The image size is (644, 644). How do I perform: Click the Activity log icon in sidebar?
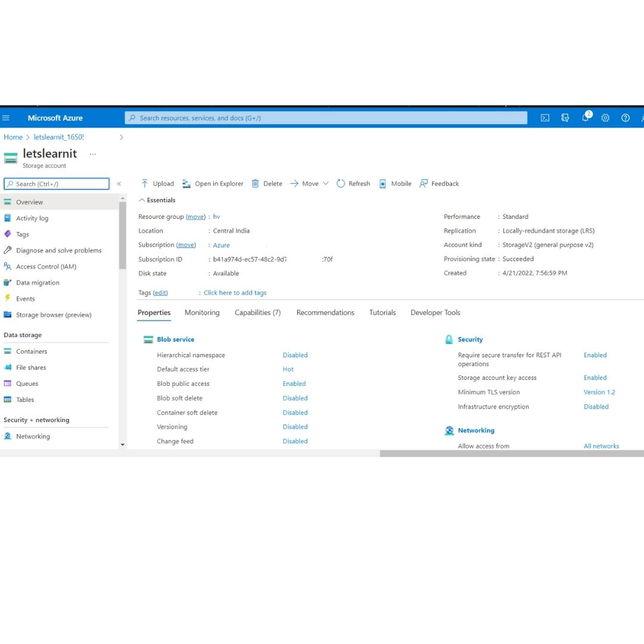(7, 218)
